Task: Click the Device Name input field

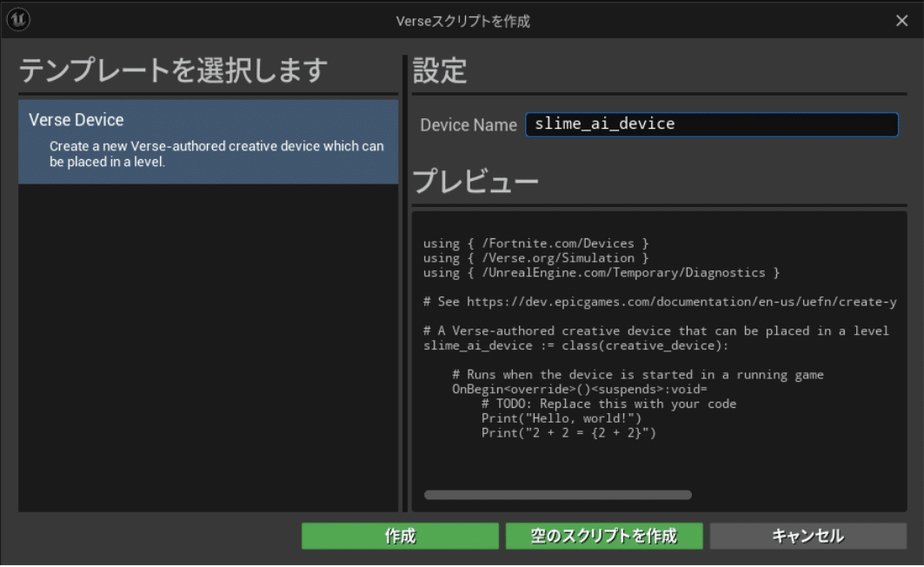Action: (x=711, y=124)
